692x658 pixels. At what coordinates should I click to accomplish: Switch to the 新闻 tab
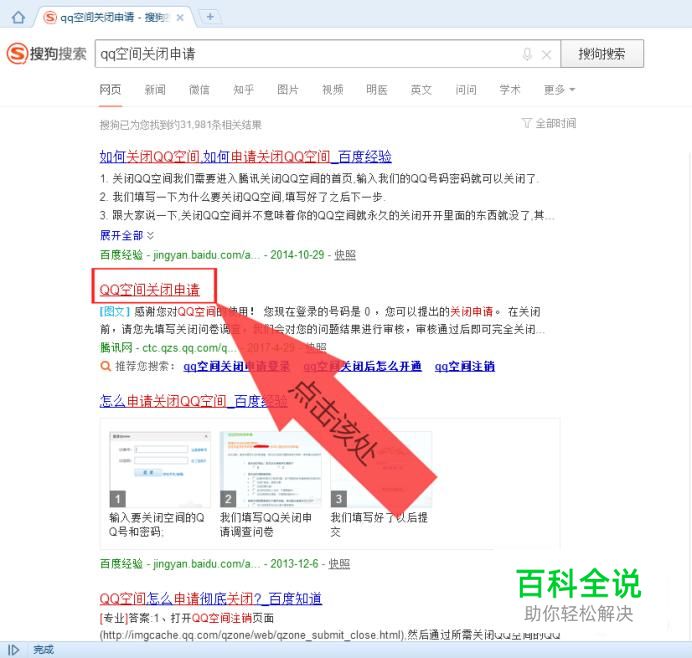155,90
